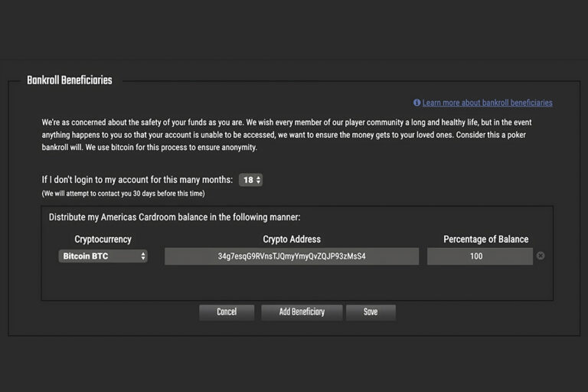
Task: Focus the Percentage of Balance field showing 100
Action: tap(480, 256)
